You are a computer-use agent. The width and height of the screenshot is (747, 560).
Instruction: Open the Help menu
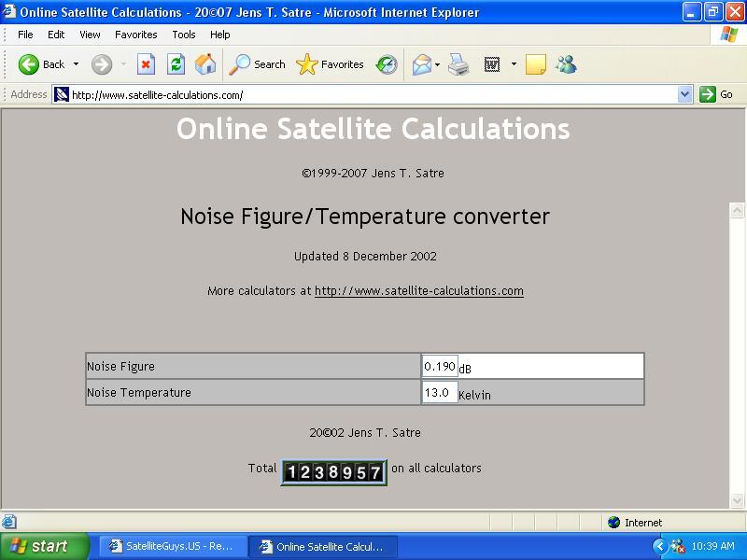[220, 35]
